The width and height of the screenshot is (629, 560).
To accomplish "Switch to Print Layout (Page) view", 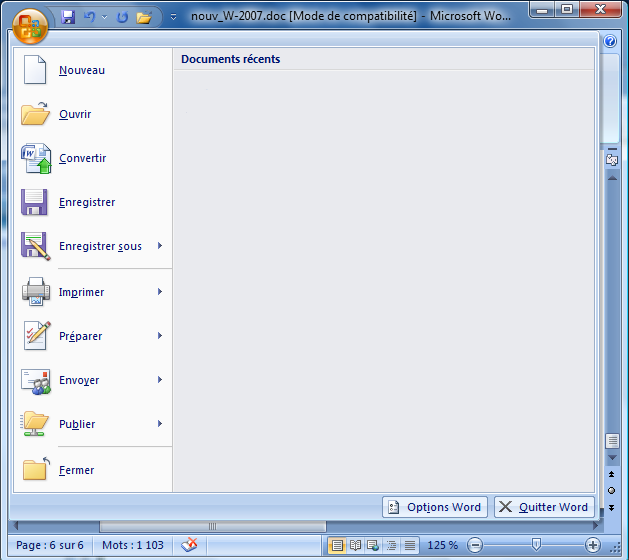I will [x=337, y=545].
